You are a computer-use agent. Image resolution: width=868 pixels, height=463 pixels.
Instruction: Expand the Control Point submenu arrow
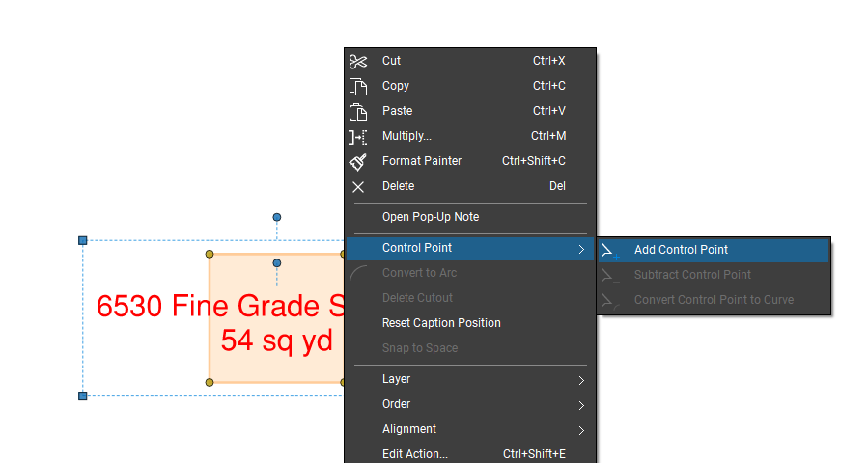581,250
